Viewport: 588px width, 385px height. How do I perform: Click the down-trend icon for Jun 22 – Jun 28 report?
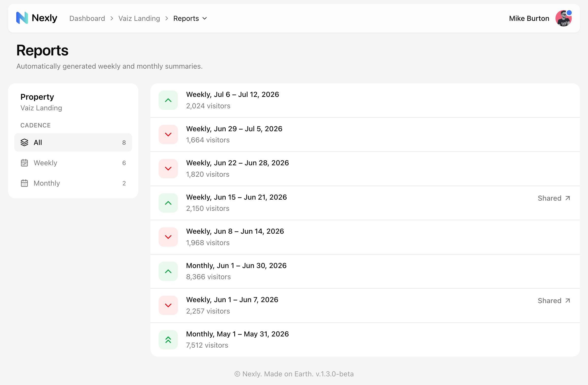(x=168, y=169)
